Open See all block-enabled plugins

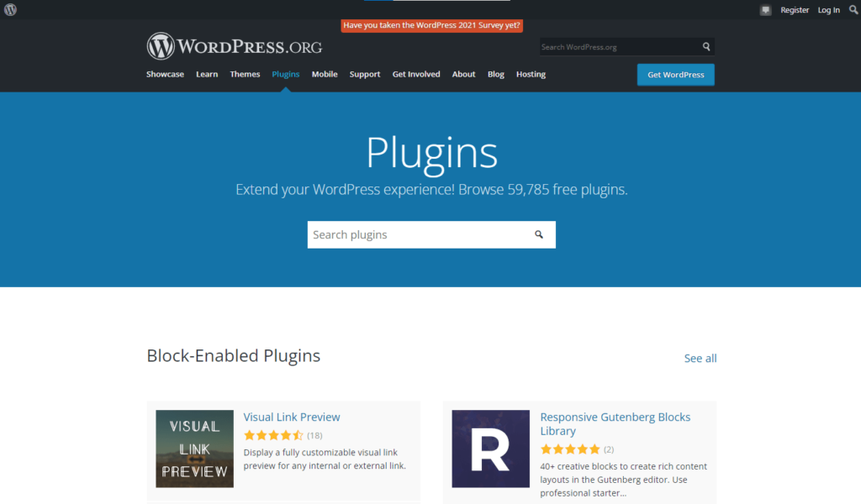[x=700, y=358]
